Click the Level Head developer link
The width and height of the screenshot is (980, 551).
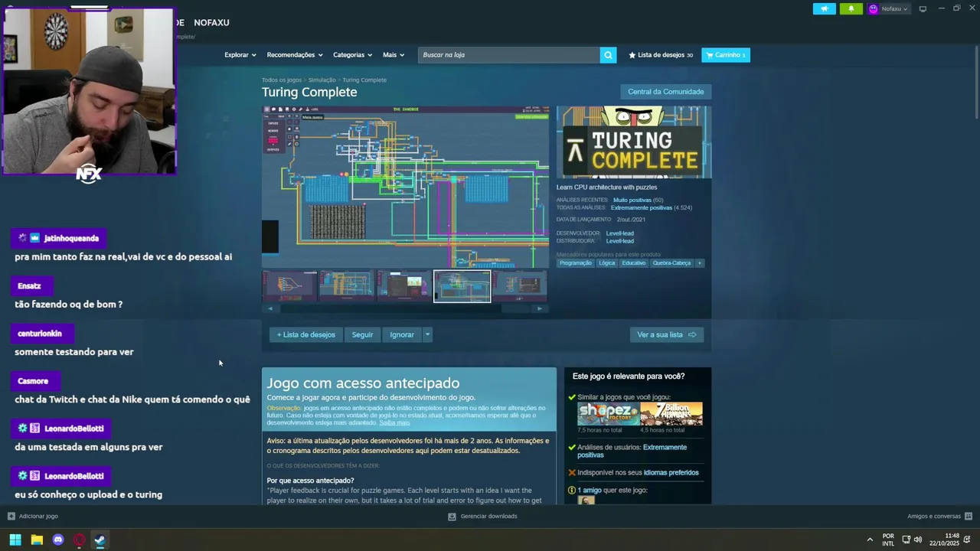click(x=620, y=233)
